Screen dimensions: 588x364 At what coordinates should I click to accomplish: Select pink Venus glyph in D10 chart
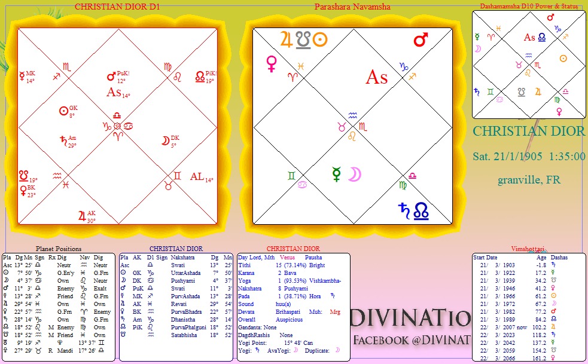[559, 111]
